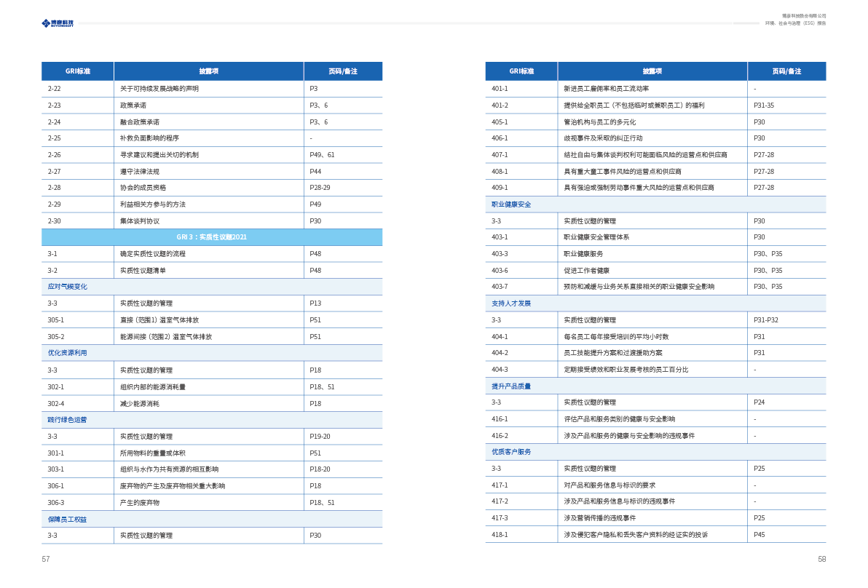Click the 应对气候变化 topic heading
Screen dimensions: 868x588
pos(68,287)
